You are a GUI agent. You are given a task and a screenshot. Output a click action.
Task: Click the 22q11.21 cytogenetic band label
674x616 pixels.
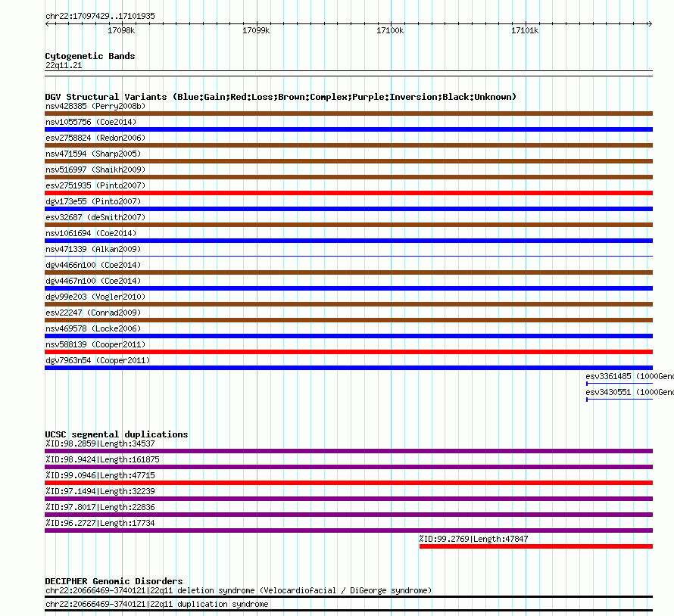pyautogui.click(x=64, y=65)
